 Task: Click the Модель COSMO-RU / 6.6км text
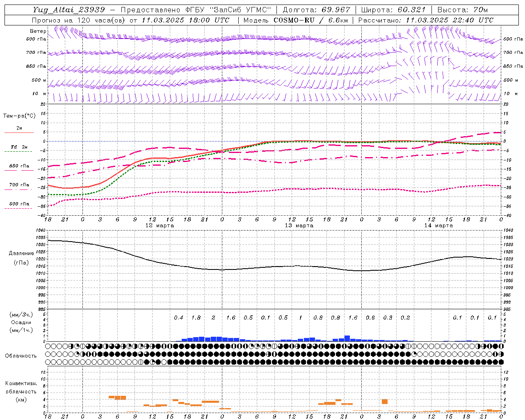tap(296, 20)
